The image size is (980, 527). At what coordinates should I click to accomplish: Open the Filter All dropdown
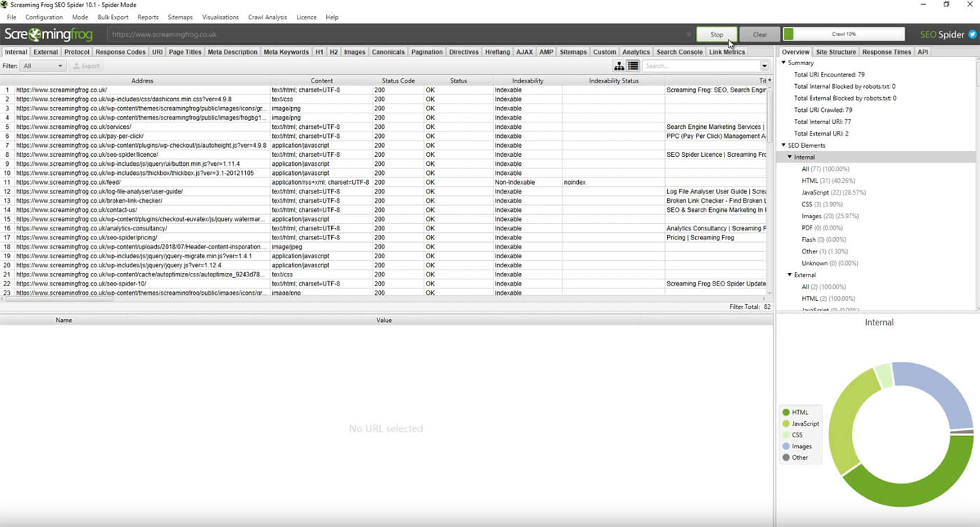pos(43,66)
